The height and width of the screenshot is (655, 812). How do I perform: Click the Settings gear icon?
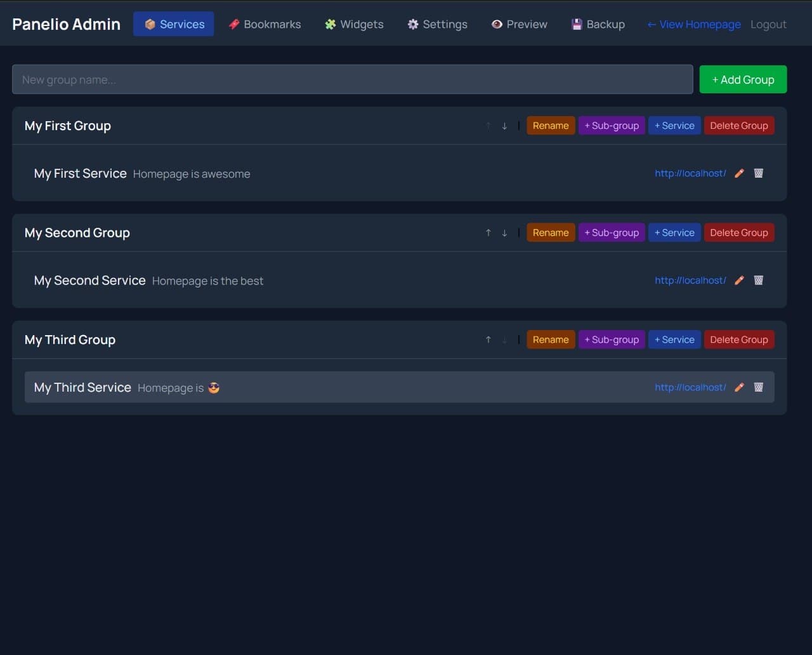pyautogui.click(x=412, y=24)
